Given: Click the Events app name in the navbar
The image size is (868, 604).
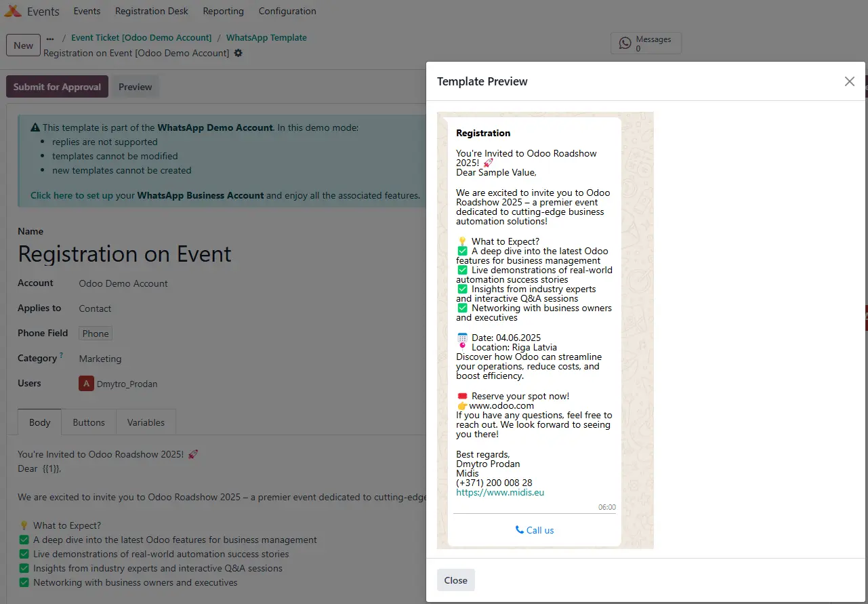Looking at the screenshot, I should (x=43, y=11).
